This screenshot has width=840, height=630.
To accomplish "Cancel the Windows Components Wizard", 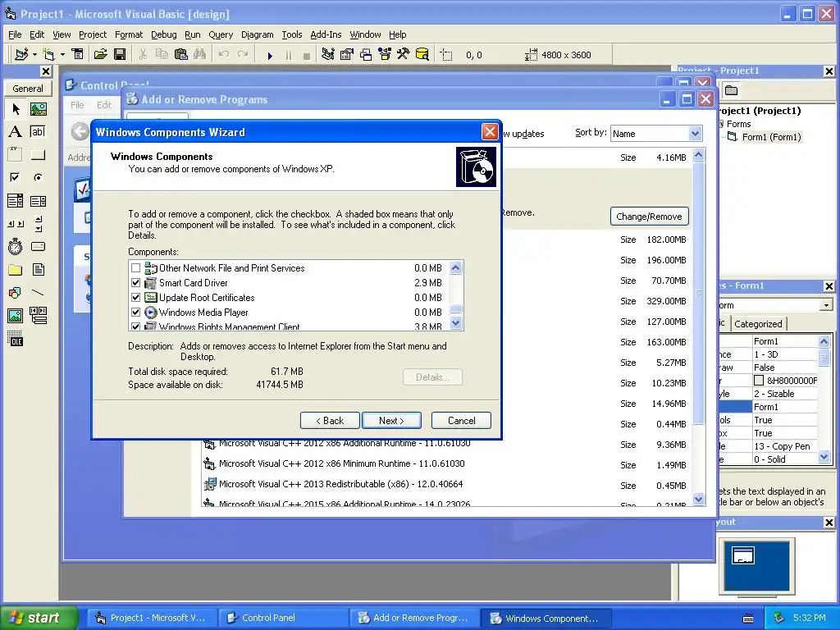I will tap(461, 421).
